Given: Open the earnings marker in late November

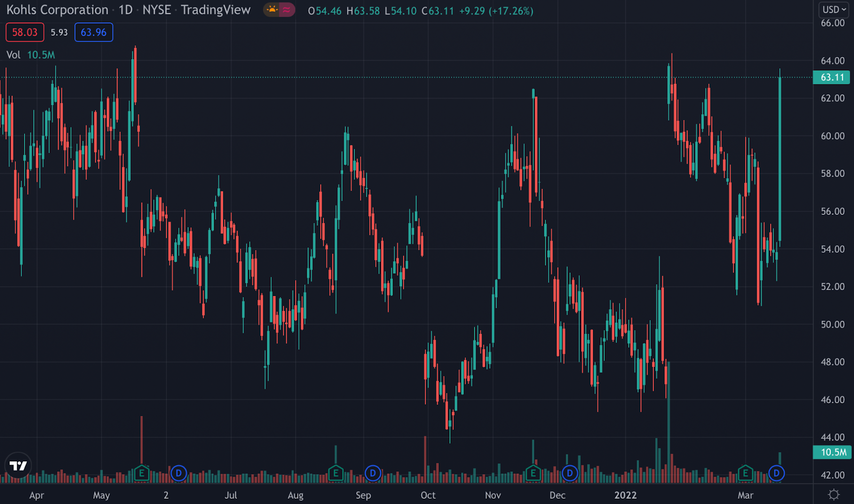Looking at the screenshot, I should coord(533,473).
